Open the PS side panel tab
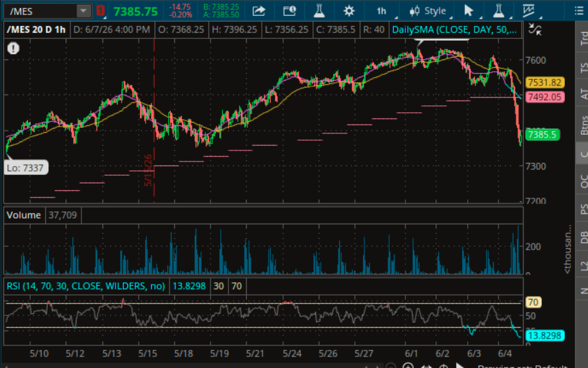Viewport: 588px width, 368px height. (583, 209)
